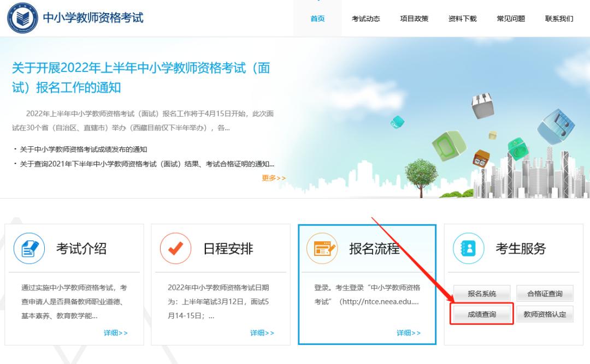Open the 报名系统 service
The width and height of the screenshot is (590, 364).
pos(481,293)
